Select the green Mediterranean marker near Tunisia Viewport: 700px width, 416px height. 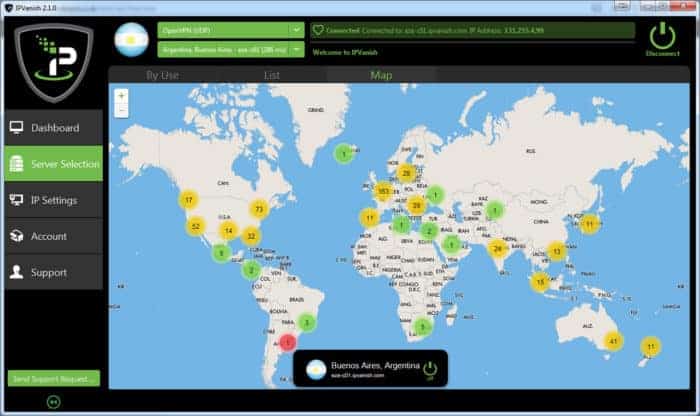(401, 225)
